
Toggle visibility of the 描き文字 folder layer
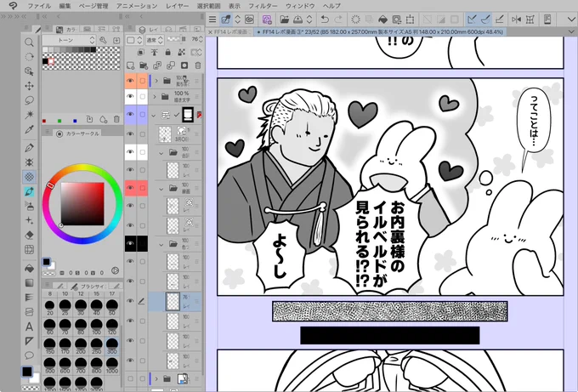click(130, 97)
